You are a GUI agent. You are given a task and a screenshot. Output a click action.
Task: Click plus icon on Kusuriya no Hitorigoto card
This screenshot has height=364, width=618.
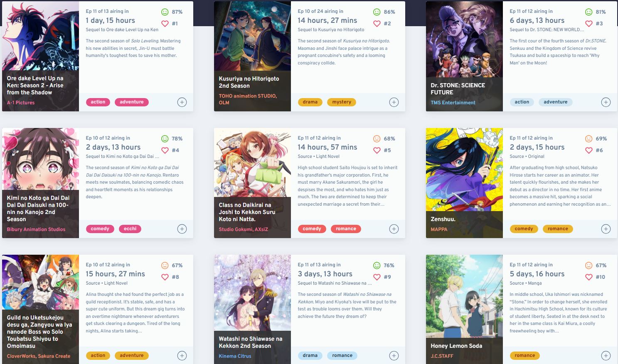394,102
